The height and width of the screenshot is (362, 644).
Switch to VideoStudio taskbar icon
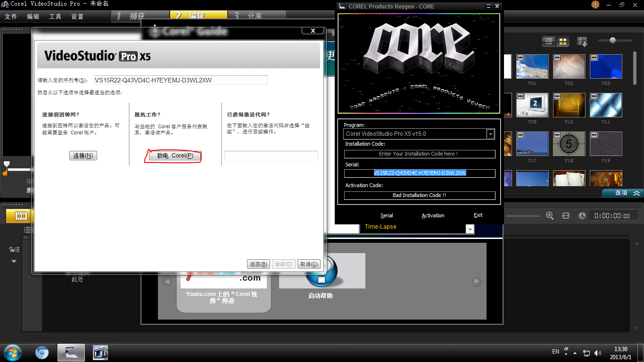point(100,352)
